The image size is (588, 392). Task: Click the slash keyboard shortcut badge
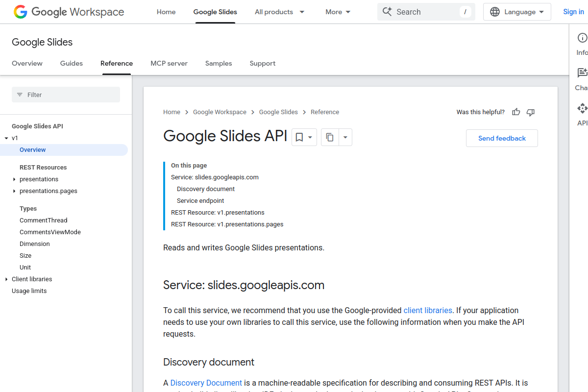(x=465, y=12)
